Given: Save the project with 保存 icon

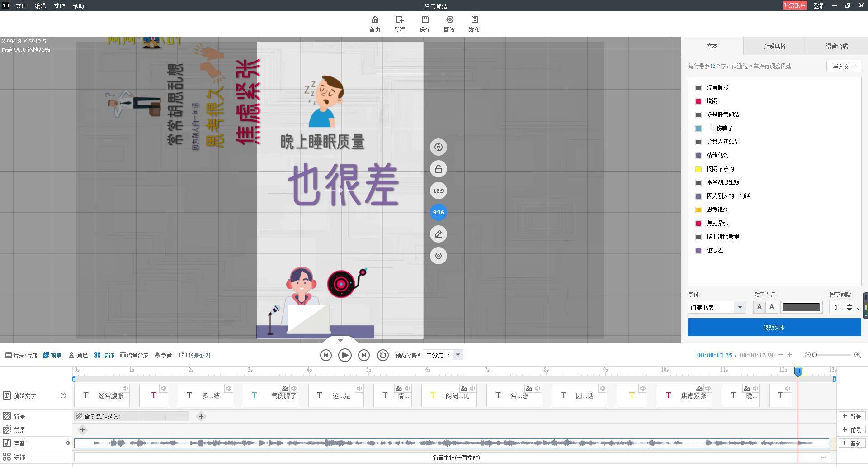Looking at the screenshot, I should (x=425, y=24).
